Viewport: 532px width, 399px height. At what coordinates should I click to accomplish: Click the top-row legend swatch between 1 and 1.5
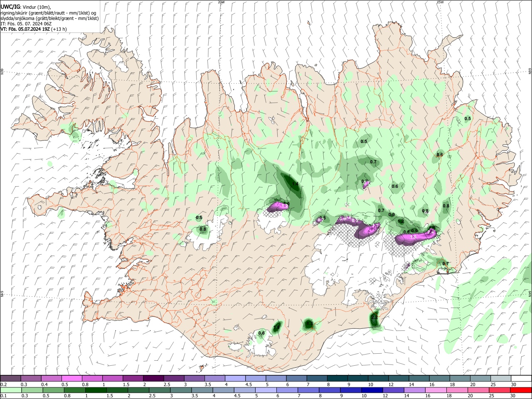pos(112,378)
